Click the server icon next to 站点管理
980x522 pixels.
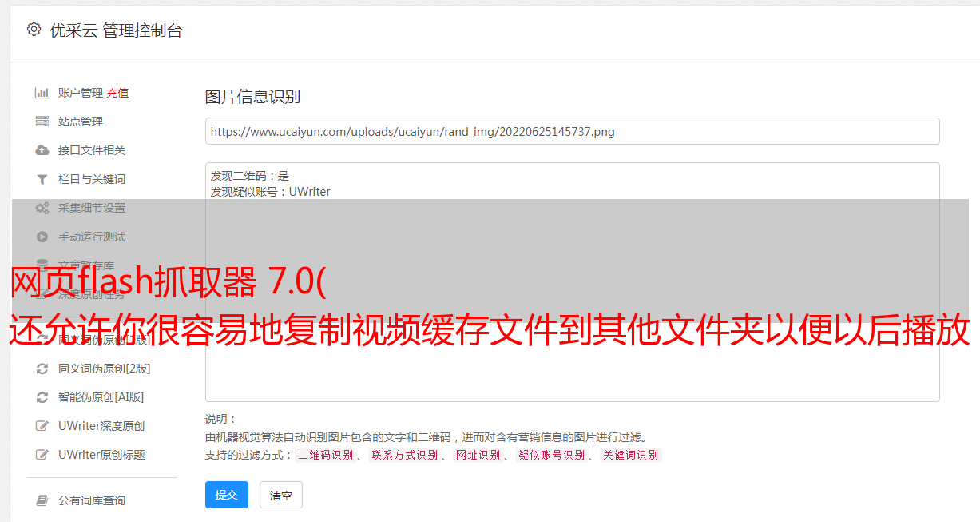42,122
